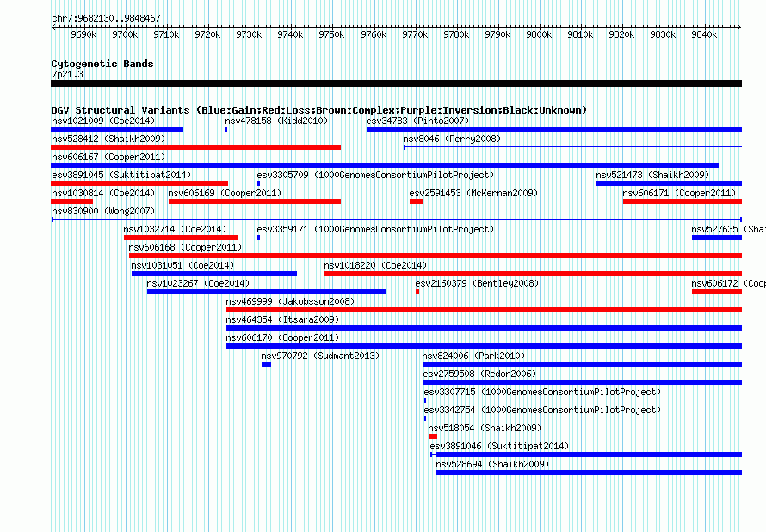
Task: Click the 9770k ruler position label
Action: pos(415,34)
